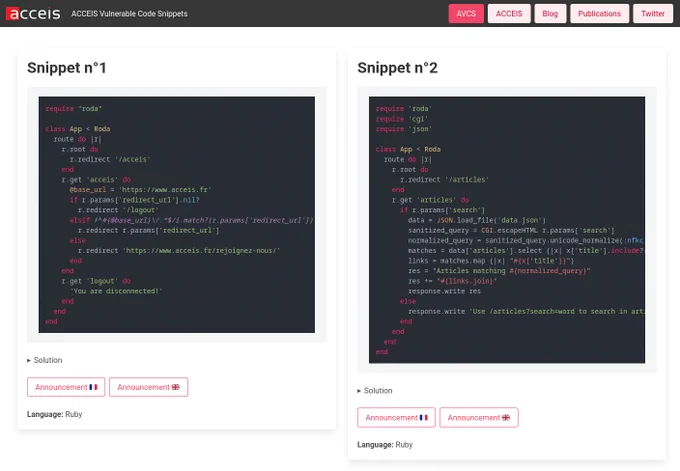Open the AVCS nav button
Image resolution: width=680 pixels, height=471 pixels.
[466, 13]
